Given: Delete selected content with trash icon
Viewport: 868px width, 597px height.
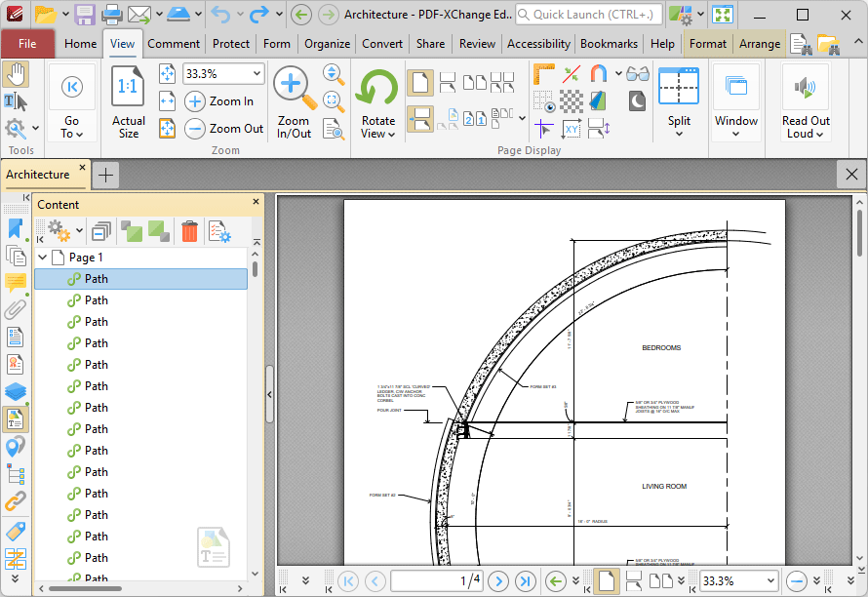Looking at the screenshot, I should pyautogui.click(x=189, y=231).
